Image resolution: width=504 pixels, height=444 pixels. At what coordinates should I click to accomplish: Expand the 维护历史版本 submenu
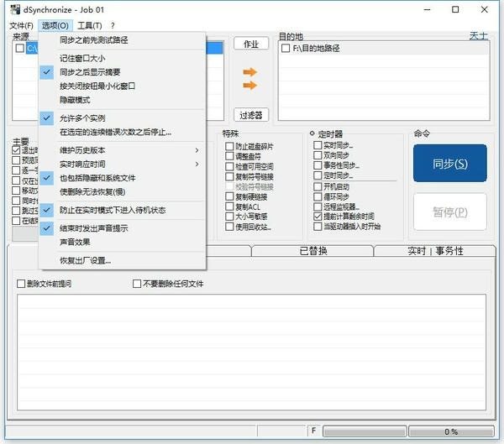pos(122,150)
